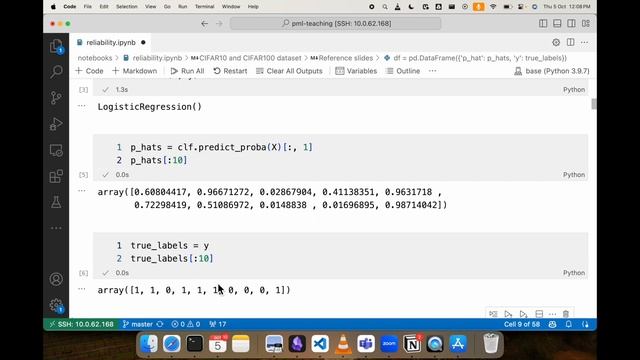640x360 pixels.
Task: Split cell using cell toolbar icon
Action: tap(539, 314)
